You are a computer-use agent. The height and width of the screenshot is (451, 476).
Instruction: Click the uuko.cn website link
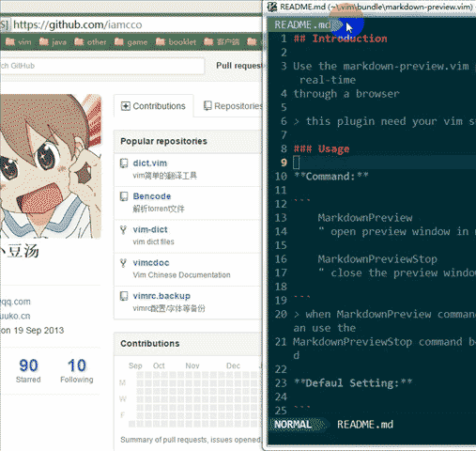(x=15, y=316)
